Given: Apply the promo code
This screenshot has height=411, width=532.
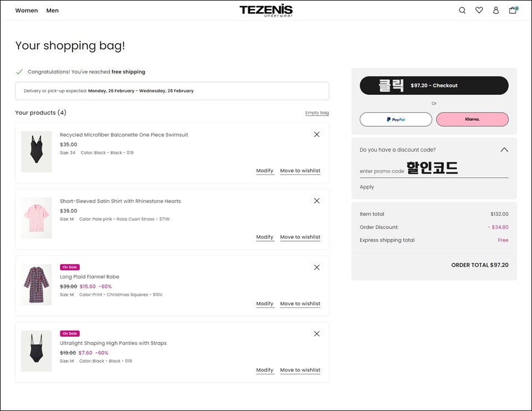Looking at the screenshot, I should tap(367, 187).
